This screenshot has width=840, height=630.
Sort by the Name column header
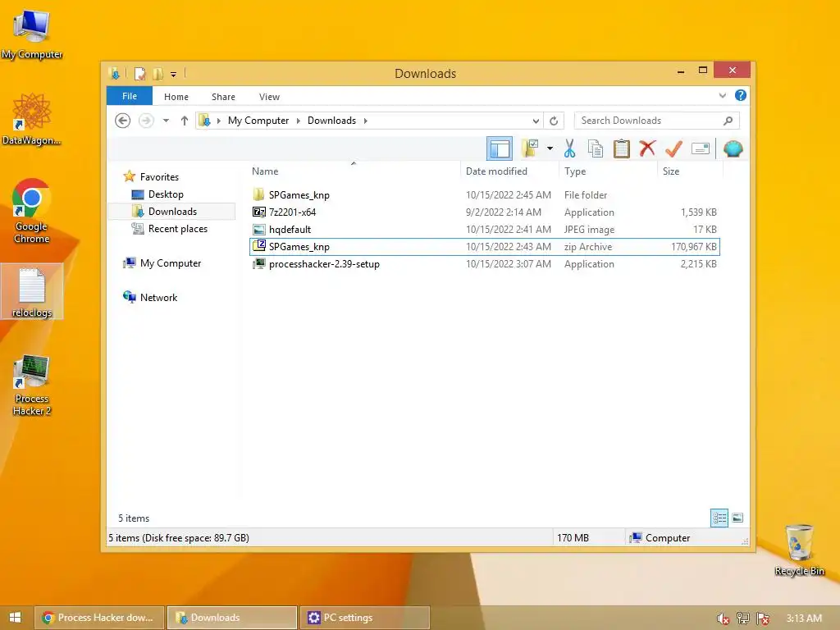tap(265, 171)
